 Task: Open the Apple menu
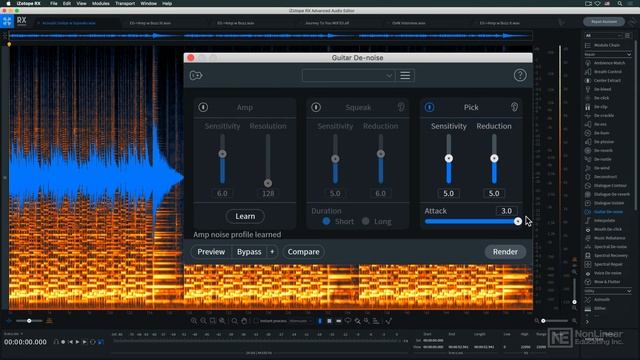(x=8, y=3)
